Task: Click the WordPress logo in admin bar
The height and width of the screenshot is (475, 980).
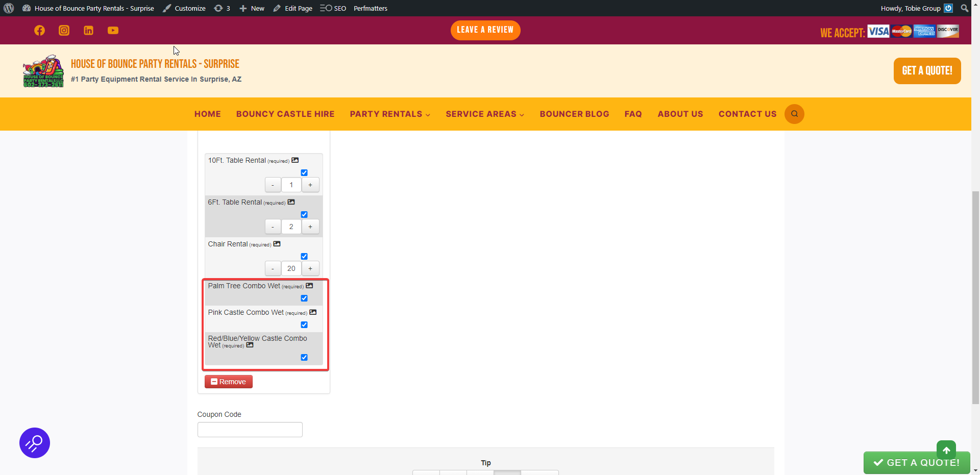Action: [9, 8]
